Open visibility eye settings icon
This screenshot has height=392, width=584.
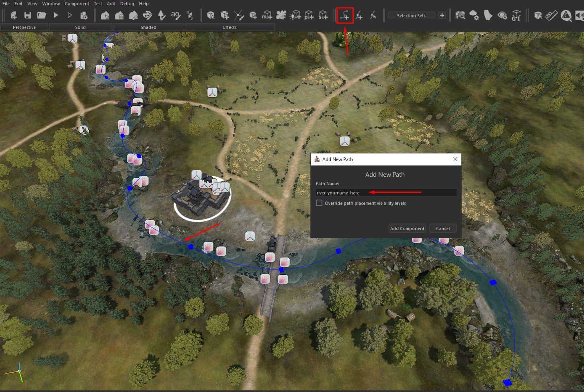pyautogui.click(x=502, y=15)
